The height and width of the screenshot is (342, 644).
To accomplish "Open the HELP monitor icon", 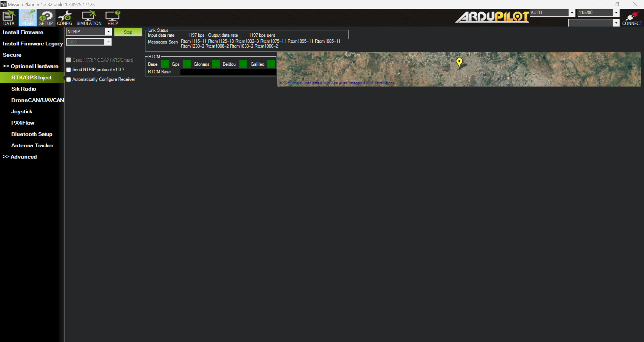I will tap(112, 18).
